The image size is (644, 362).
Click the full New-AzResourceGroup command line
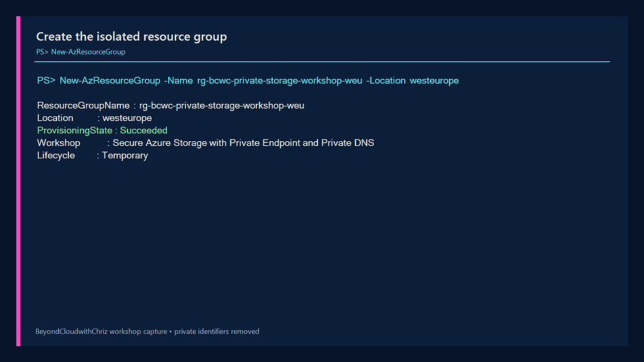(x=248, y=81)
